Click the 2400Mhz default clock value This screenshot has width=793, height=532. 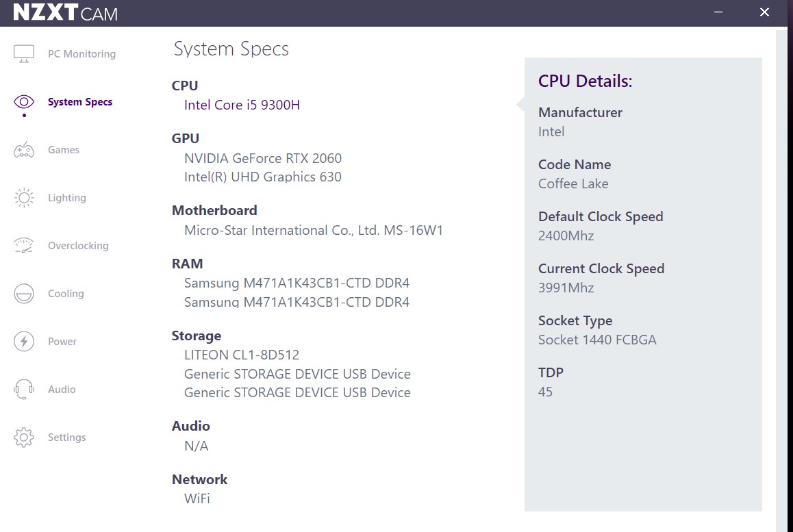coord(566,236)
